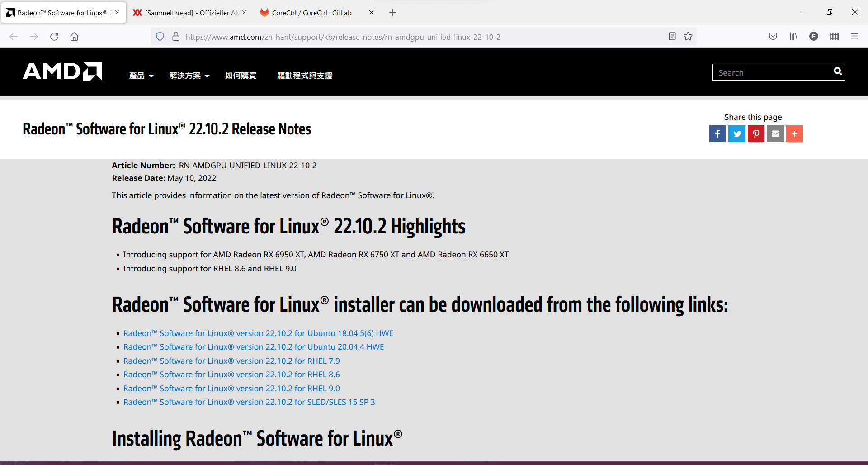868x465 pixels.
Task: Minimize the Firefox window
Action: tap(804, 12)
